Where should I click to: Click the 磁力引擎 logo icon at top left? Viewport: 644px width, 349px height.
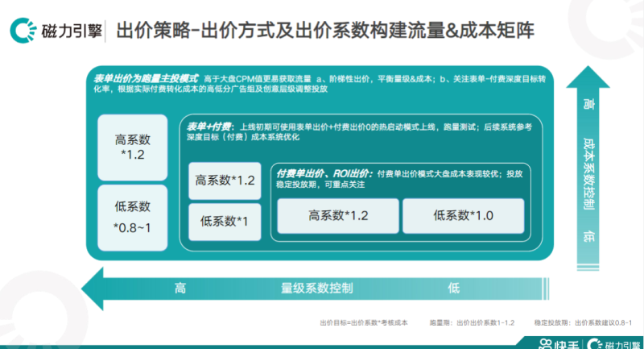23,31
